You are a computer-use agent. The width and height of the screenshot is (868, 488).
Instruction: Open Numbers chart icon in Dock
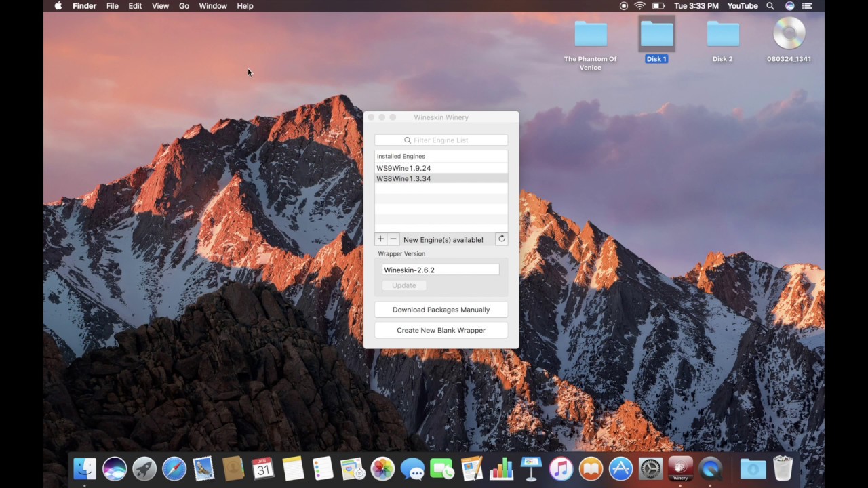[501, 468]
